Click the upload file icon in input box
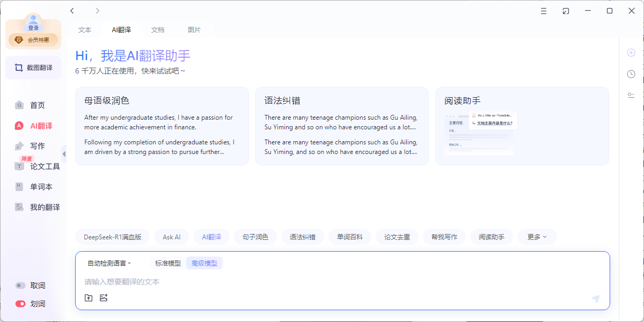The image size is (644, 322). [x=89, y=298]
